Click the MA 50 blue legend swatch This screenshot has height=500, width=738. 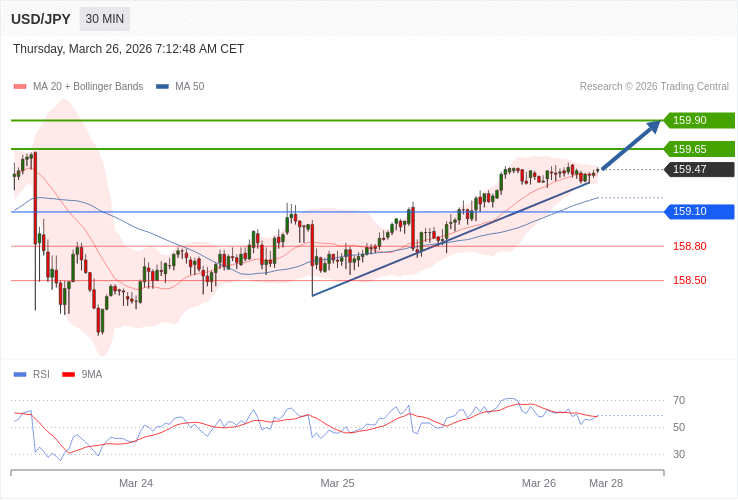(x=162, y=87)
